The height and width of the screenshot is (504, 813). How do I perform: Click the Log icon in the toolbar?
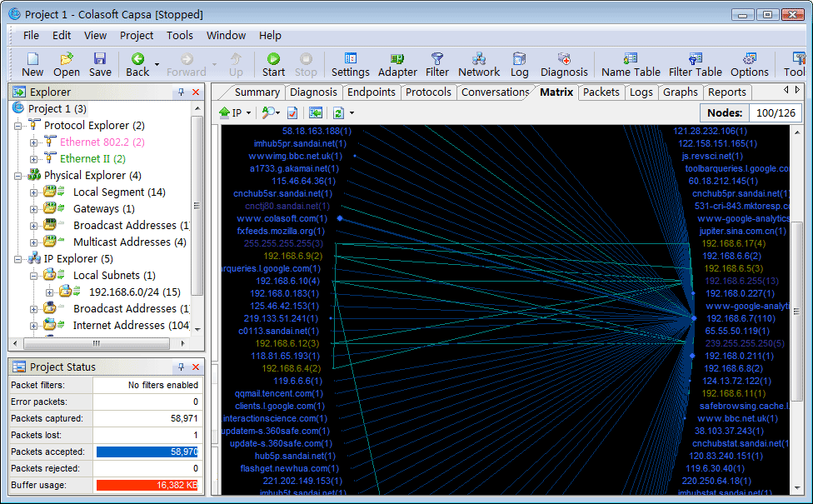(x=519, y=62)
